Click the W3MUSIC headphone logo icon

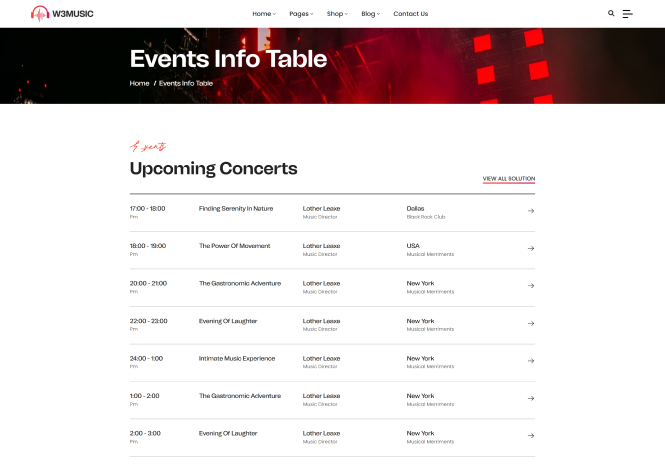tap(40, 14)
